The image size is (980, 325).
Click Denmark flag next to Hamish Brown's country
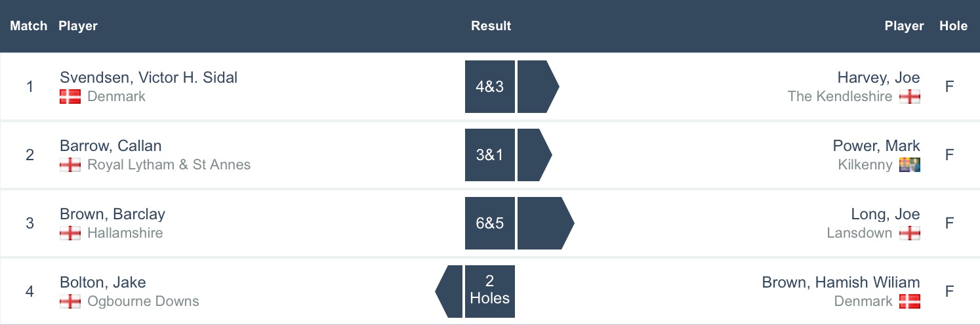click(910, 301)
